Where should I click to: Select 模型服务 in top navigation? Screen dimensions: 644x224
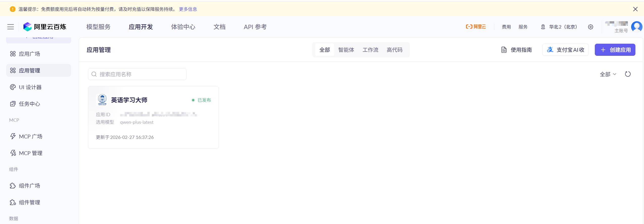click(x=98, y=27)
